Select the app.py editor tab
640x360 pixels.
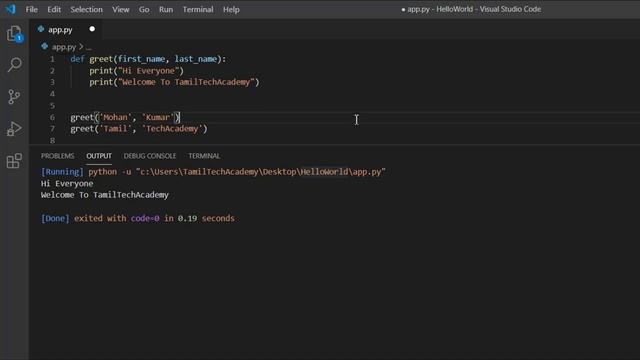(66, 29)
